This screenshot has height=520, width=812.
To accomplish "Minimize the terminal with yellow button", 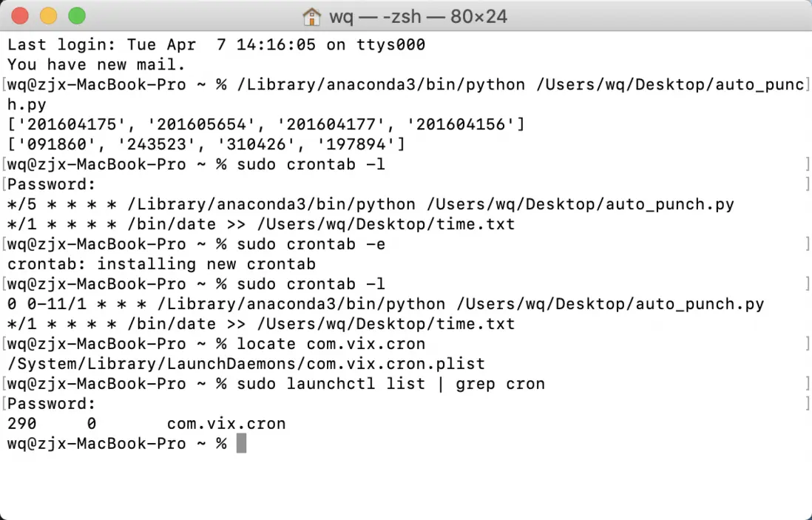I will point(49,16).
